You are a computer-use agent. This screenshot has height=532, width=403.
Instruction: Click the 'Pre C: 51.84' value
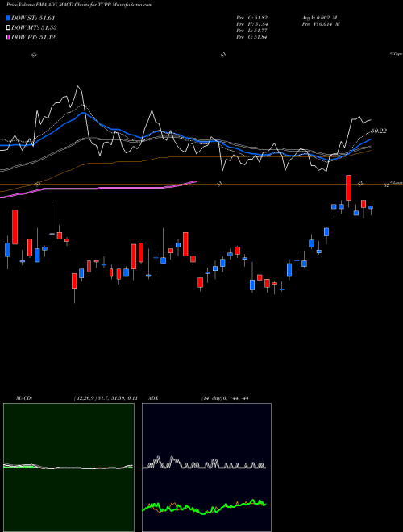[x=252, y=37]
